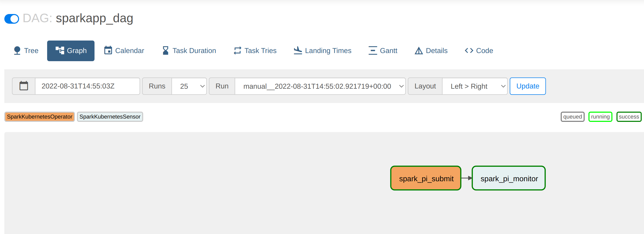Click the SparkKubernetesOperator orange legend swatch
644x234 pixels.
click(40, 117)
